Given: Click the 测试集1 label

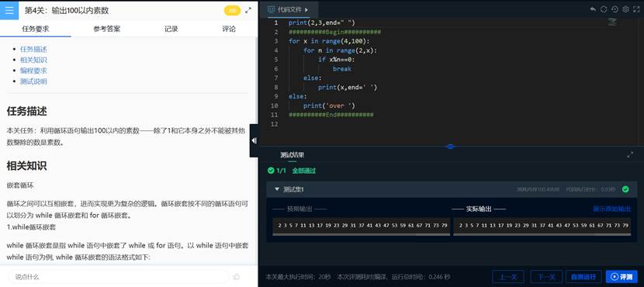Looking at the screenshot, I should point(293,189).
